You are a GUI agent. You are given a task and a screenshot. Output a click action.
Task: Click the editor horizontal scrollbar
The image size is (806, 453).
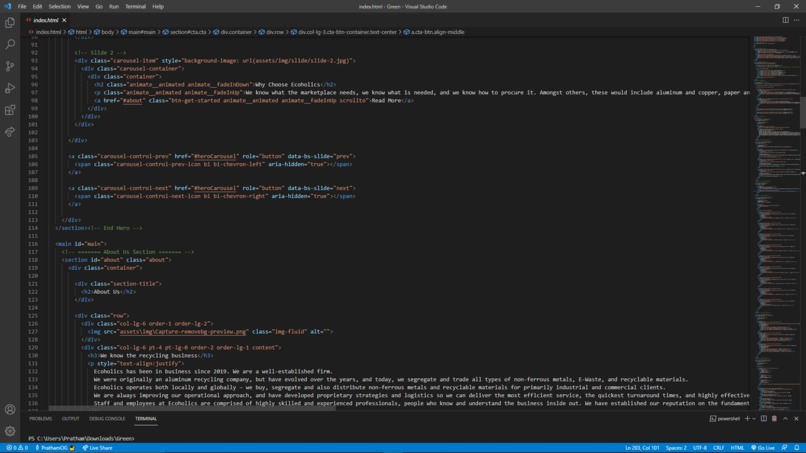click(191, 408)
